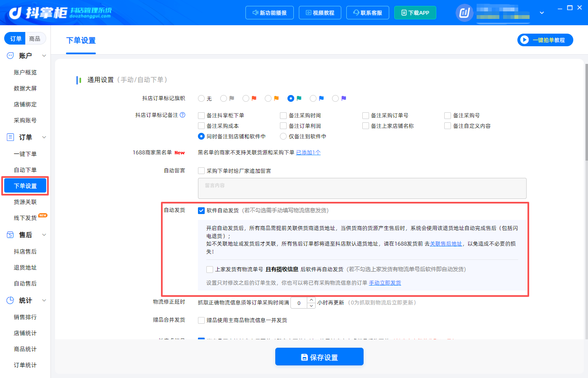Click the 保存设置 button
The width and height of the screenshot is (588, 378).
point(319,357)
